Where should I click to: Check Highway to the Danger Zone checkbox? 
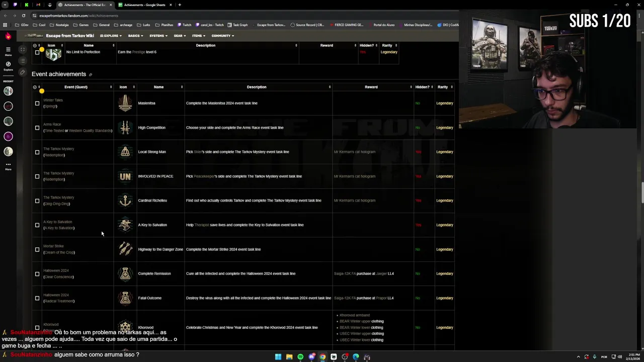point(37,250)
